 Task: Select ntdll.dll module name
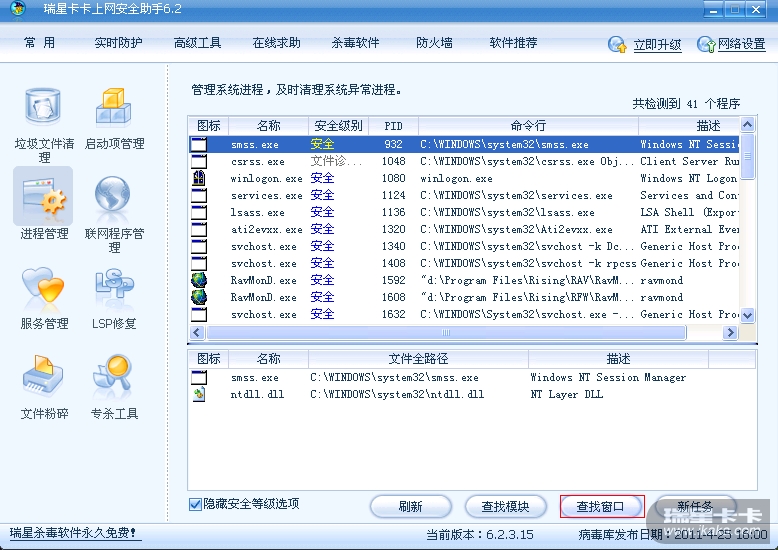[x=258, y=395]
